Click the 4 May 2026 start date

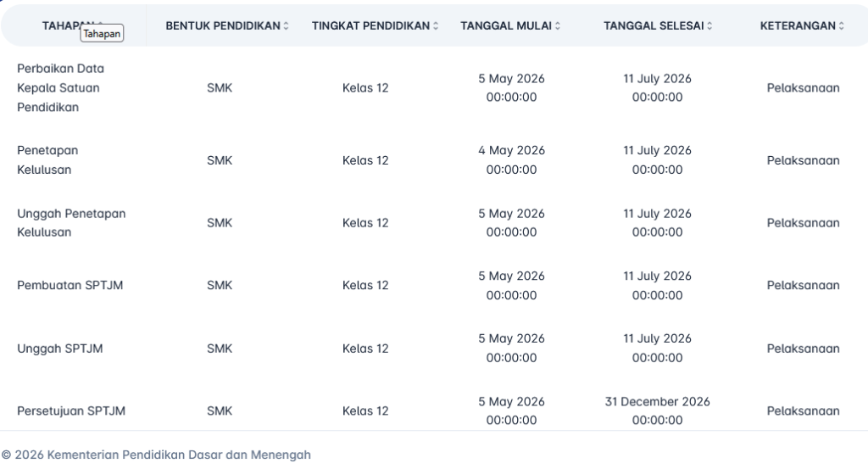(511, 150)
